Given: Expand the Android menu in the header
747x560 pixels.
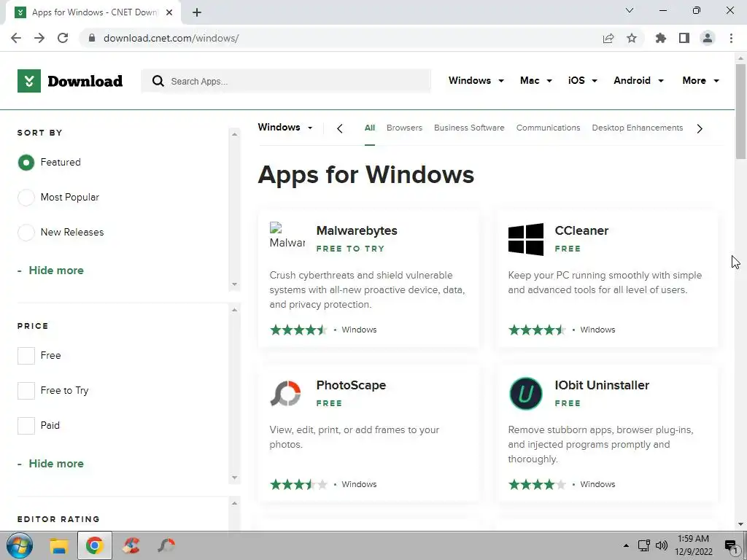Looking at the screenshot, I should pos(638,80).
